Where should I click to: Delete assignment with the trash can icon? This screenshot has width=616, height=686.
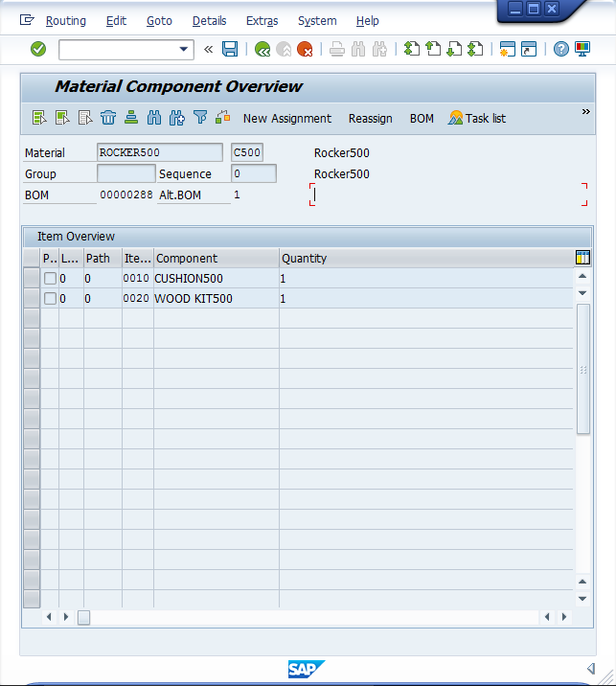coord(108,118)
